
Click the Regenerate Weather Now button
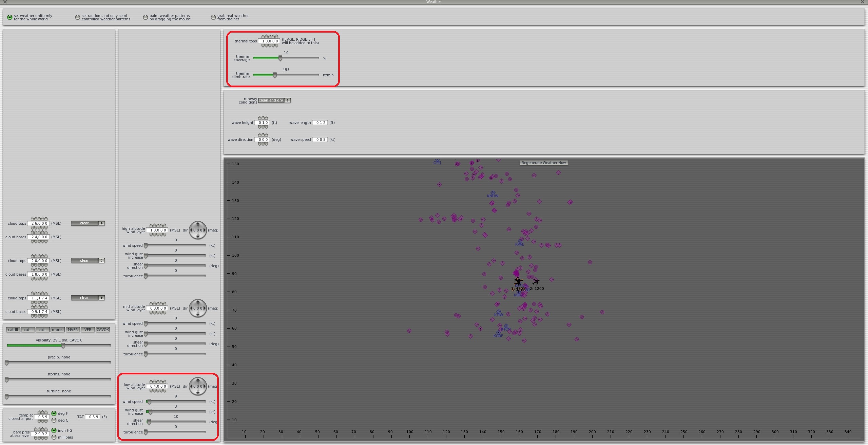(543, 163)
